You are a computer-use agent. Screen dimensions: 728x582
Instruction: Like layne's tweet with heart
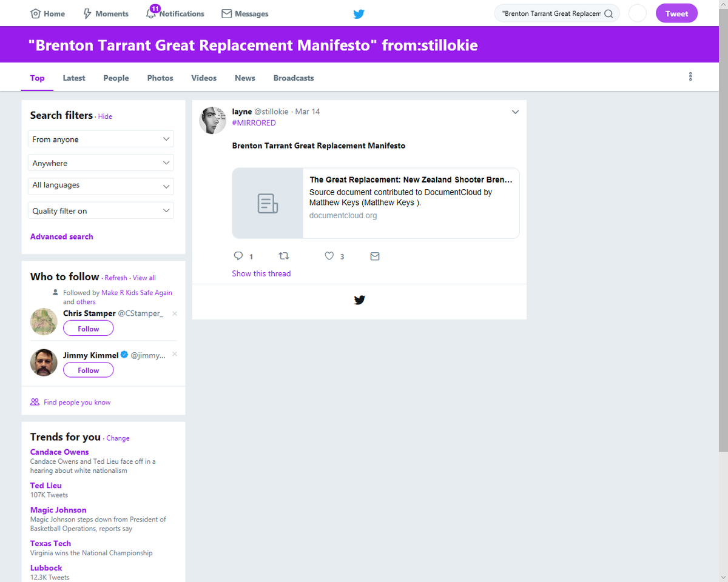329,256
